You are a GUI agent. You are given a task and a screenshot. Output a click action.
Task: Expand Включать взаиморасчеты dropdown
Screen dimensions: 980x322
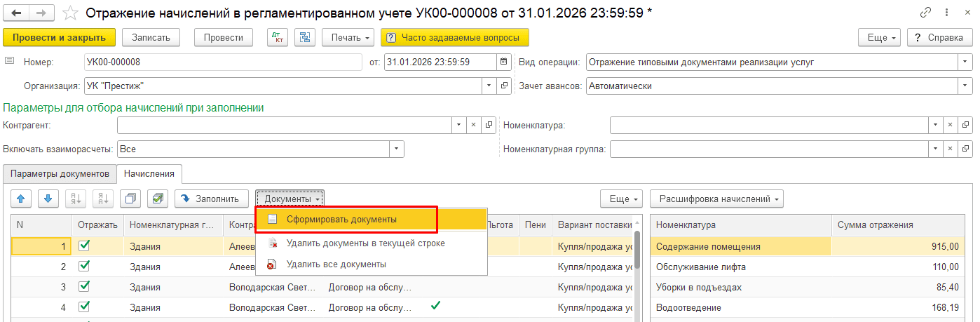tap(397, 149)
